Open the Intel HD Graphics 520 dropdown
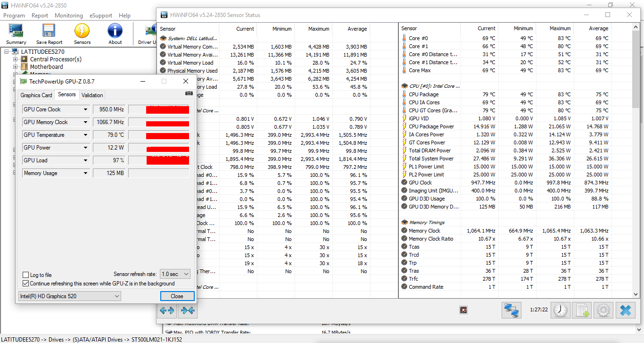The height and width of the screenshot is (343, 644). tap(69, 296)
